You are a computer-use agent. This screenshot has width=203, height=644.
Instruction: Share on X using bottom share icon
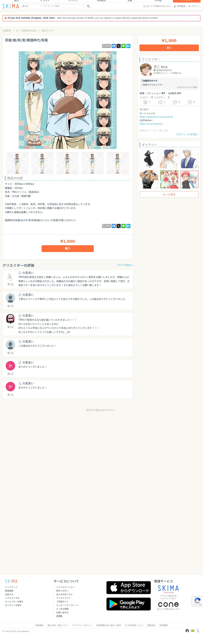(x=119, y=226)
